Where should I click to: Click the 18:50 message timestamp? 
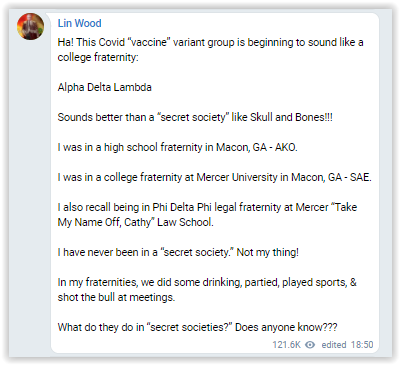(x=361, y=345)
